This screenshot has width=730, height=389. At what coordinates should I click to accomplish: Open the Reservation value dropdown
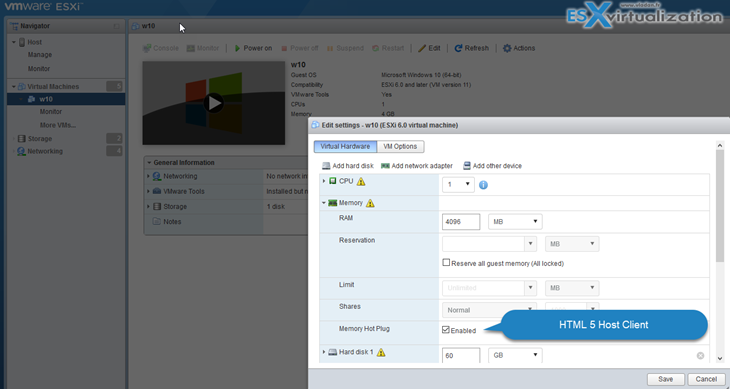coord(530,244)
